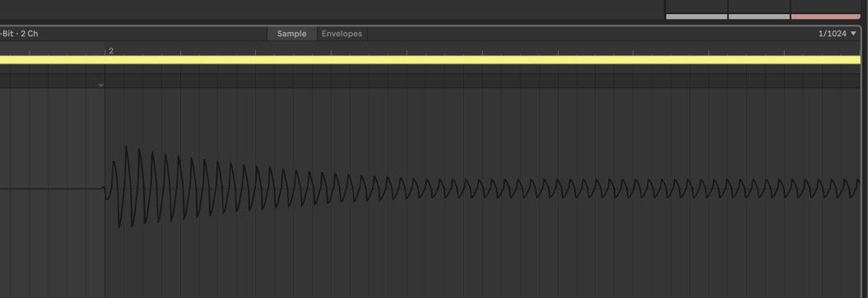Select the pink clip status bar
The height and width of the screenshot is (298, 868).
(x=825, y=16)
